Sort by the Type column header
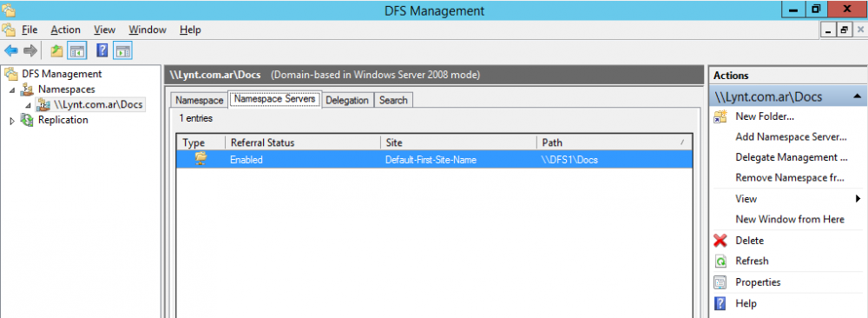The width and height of the screenshot is (868, 318). point(201,142)
